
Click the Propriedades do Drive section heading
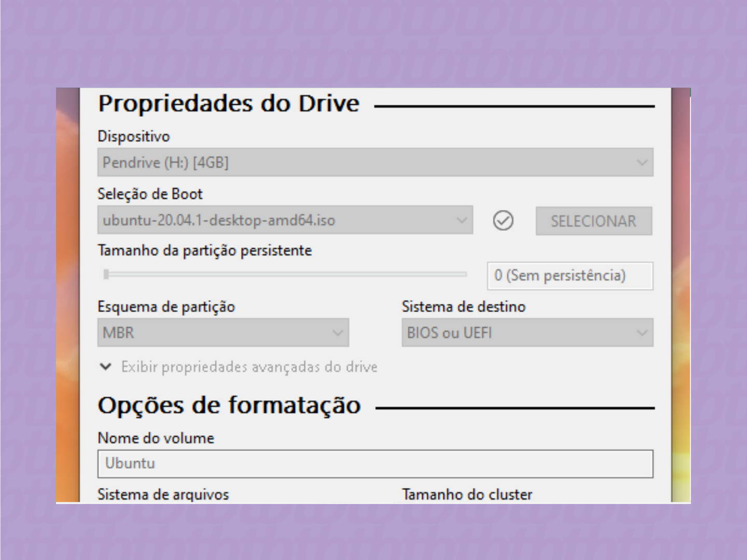(x=229, y=103)
